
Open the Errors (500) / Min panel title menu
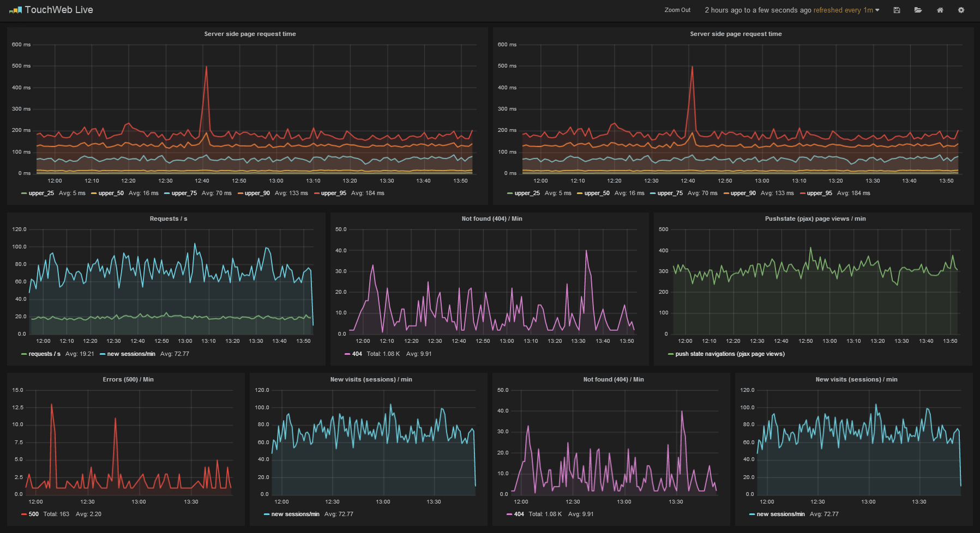point(128,379)
